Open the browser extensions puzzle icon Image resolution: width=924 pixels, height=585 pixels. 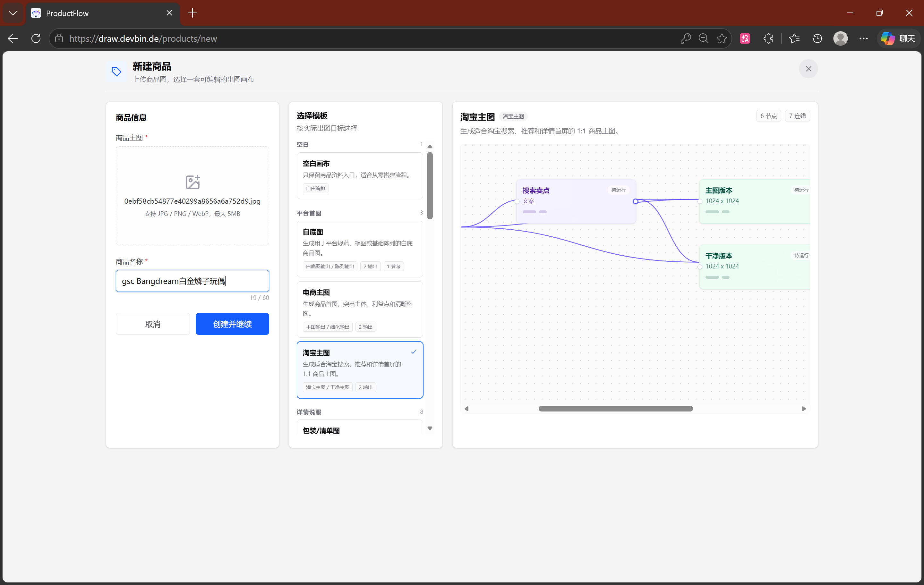coord(768,38)
